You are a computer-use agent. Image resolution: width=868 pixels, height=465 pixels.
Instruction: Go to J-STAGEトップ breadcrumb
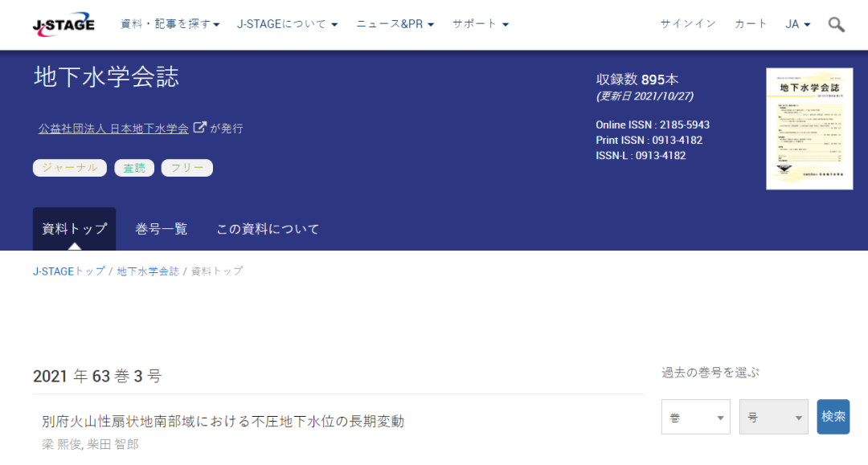pyautogui.click(x=68, y=271)
